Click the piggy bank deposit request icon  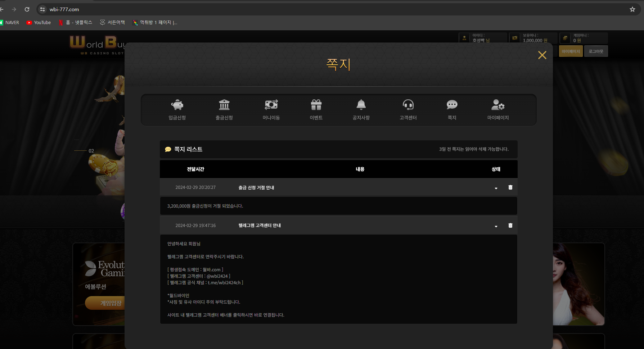point(177,105)
